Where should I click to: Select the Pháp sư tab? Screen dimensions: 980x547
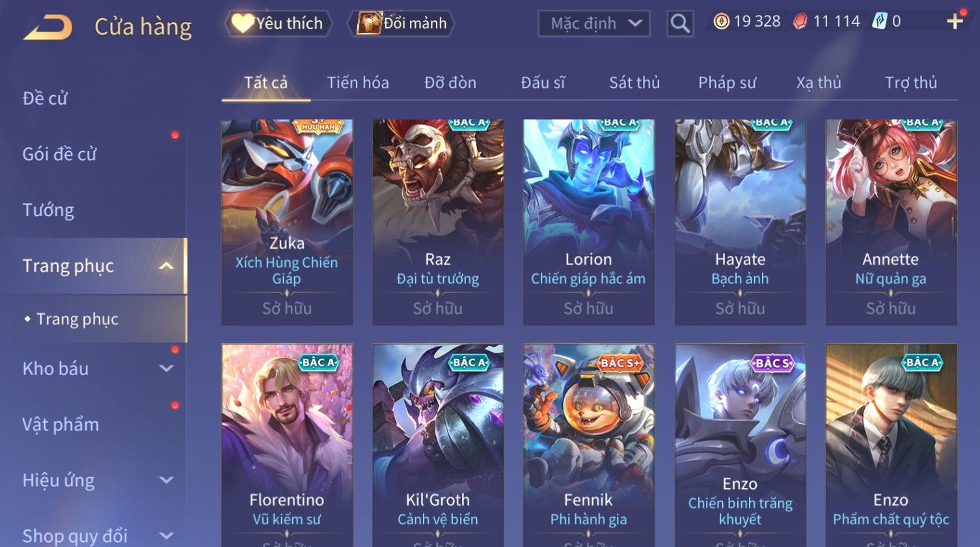727,83
